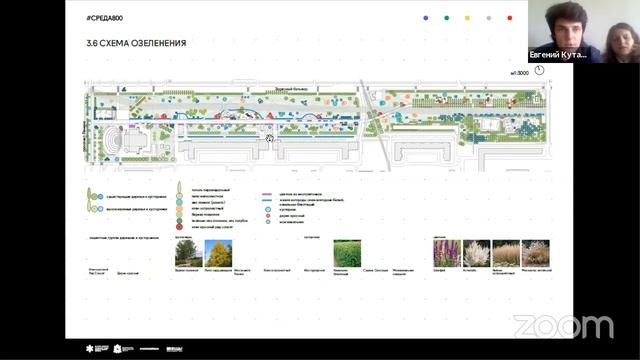Click the coat-of-arms logo in slide footer
640x360 pixels.
click(x=118, y=348)
